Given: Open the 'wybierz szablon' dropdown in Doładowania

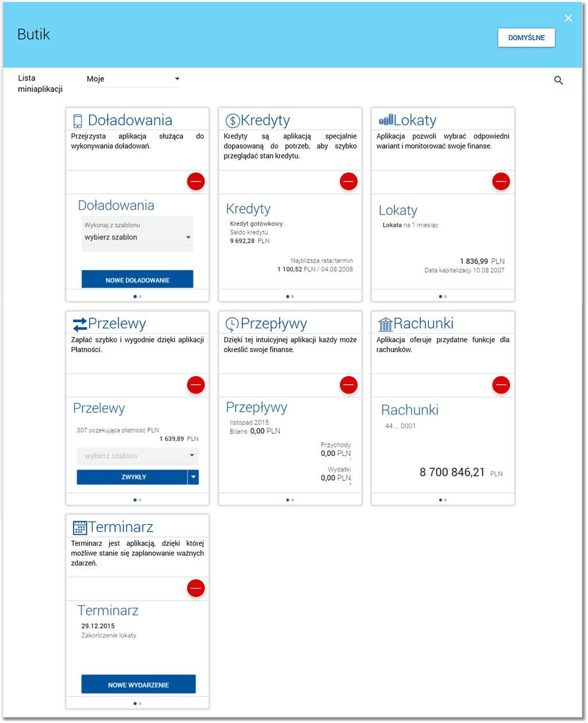Looking at the screenshot, I should pos(137,237).
